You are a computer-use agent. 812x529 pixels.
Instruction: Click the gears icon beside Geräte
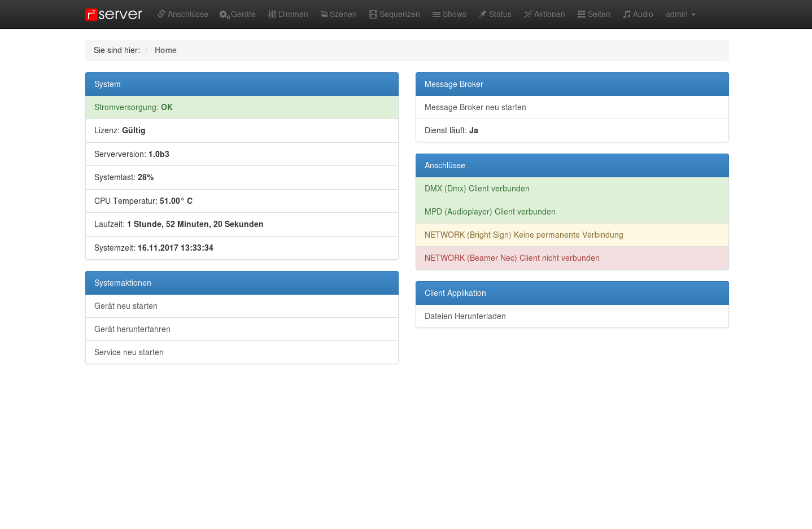point(224,15)
